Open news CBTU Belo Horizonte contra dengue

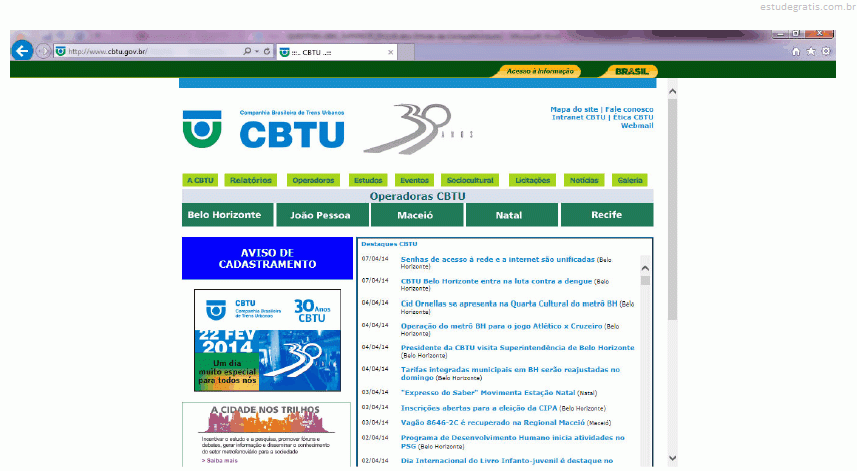[x=496, y=281]
